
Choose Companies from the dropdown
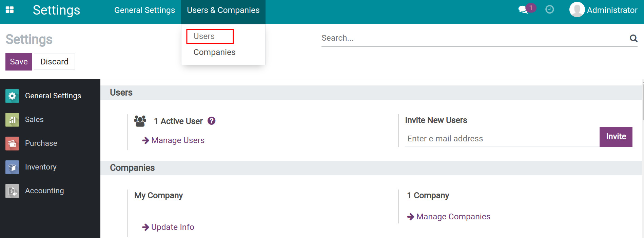[x=214, y=52]
